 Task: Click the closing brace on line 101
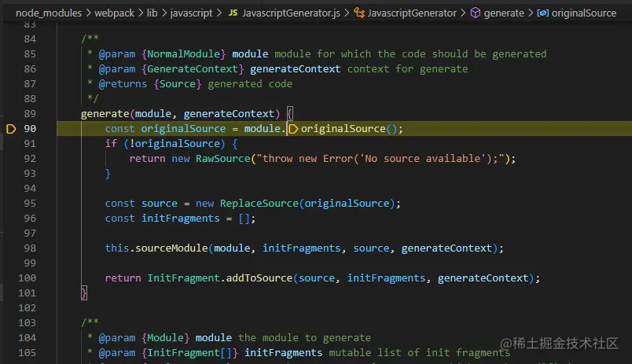tap(84, 292)
